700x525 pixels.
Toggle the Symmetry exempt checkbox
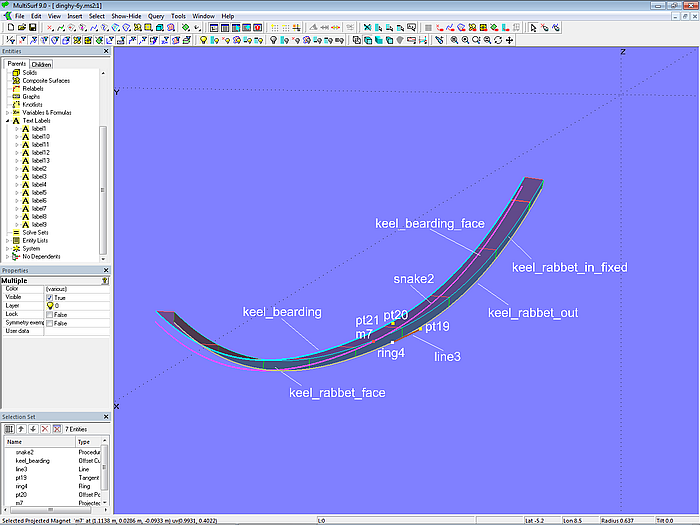click(50, 323)
